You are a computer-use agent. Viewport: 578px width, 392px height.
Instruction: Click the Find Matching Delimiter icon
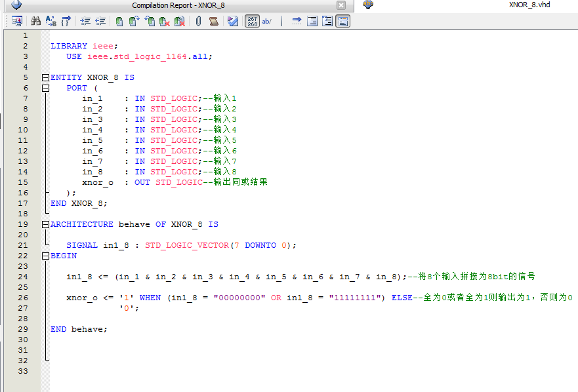click(x=66, y=20)
